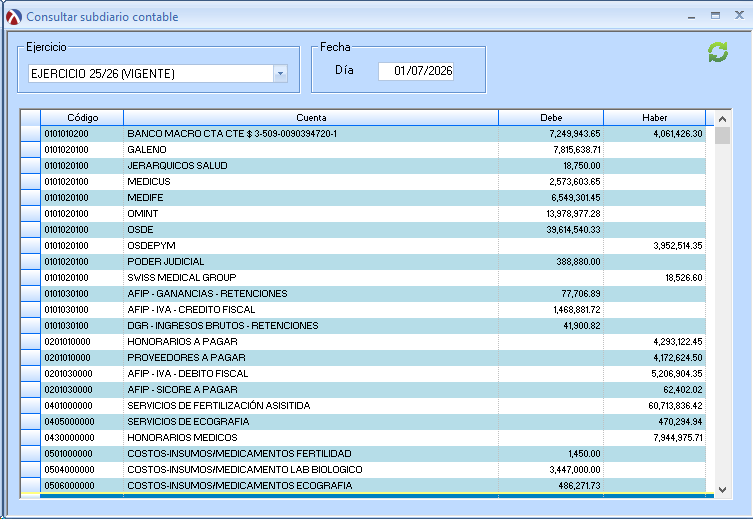Image resolution: width=753 pixels, height=519 pixels.
Task: Click the scrollbar down arrow
Action: pyautogui.click(x=722, y=490)
